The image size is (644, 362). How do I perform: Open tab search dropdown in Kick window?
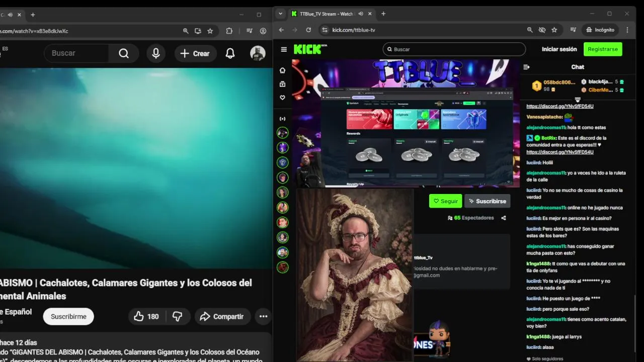[x=280, y=14]
